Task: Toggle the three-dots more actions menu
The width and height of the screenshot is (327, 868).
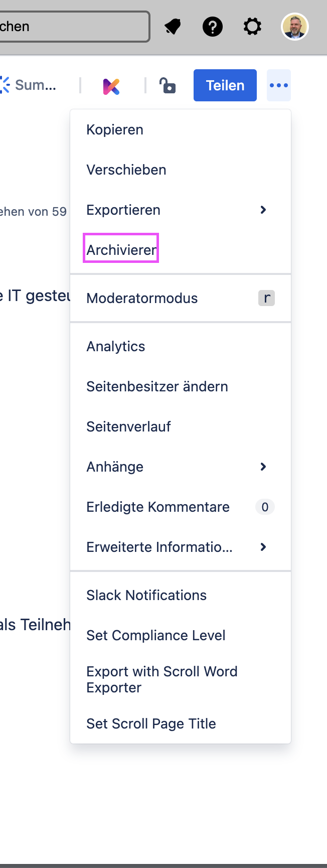Action: pyautogui.click(x=279, y=85)
